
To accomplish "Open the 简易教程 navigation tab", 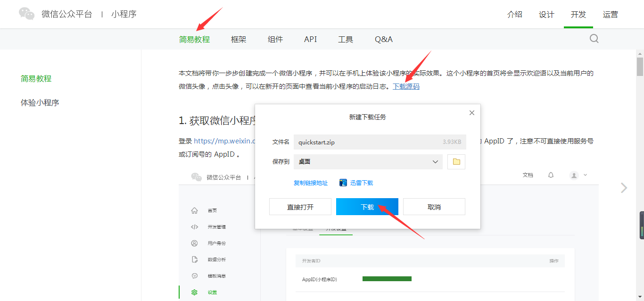I will pos(194,39).
